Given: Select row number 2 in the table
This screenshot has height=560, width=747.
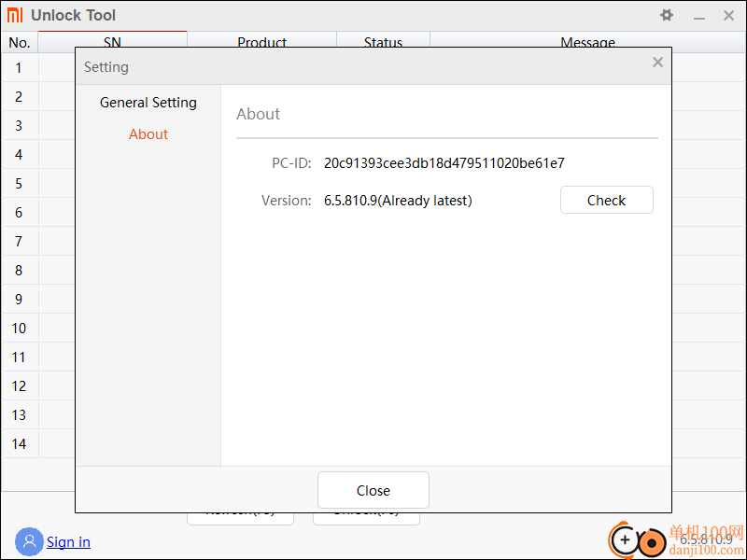Looking at the screenshot, I should (19, 97).
